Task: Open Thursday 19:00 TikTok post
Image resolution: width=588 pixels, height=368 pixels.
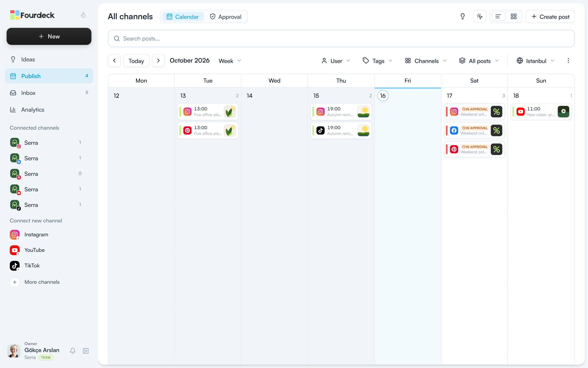Action: click(x=341, y=130)
